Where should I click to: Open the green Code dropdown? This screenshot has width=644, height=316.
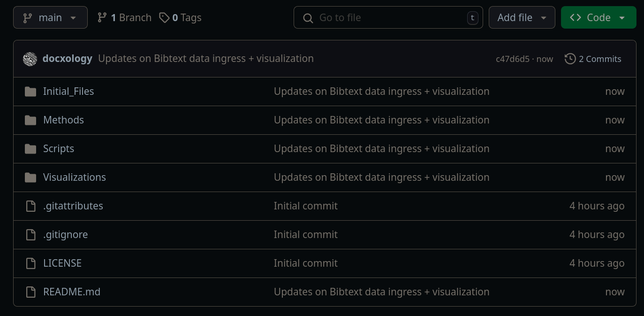tap(598, 18)
